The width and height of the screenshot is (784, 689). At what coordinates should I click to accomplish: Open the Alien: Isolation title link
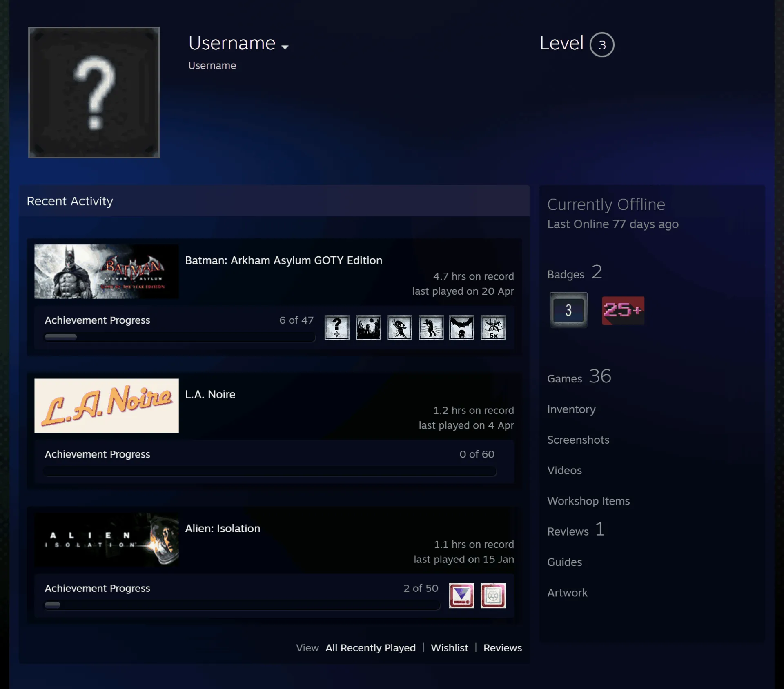point(223,528)
